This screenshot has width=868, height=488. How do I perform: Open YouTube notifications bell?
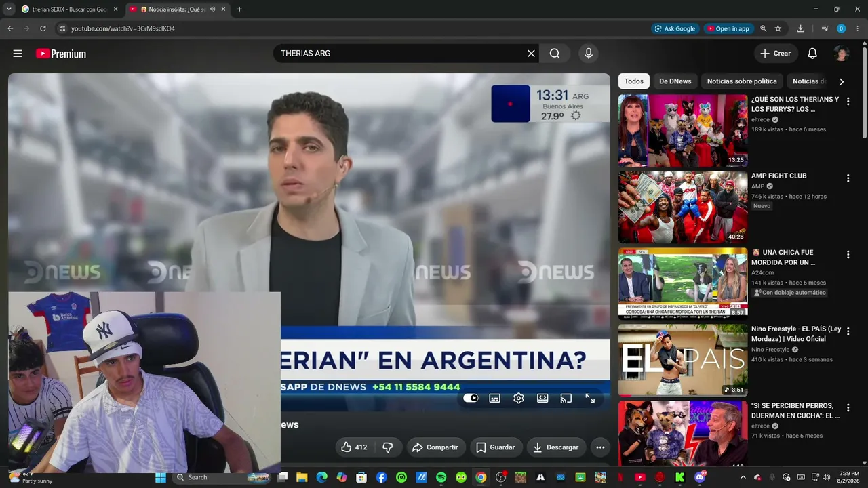812,54
